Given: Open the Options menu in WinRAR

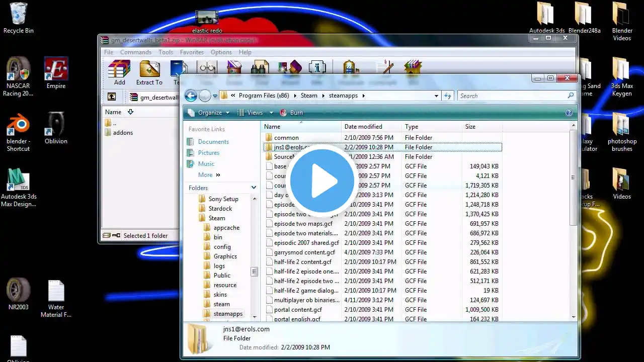Looking at the screenshot, I should coord(221,52).
